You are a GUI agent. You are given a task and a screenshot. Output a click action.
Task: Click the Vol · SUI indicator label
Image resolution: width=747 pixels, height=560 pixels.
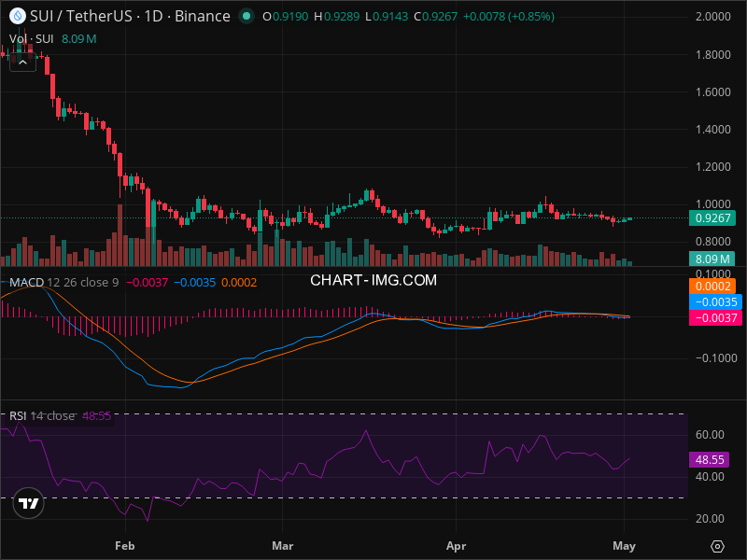pos(32,39)
